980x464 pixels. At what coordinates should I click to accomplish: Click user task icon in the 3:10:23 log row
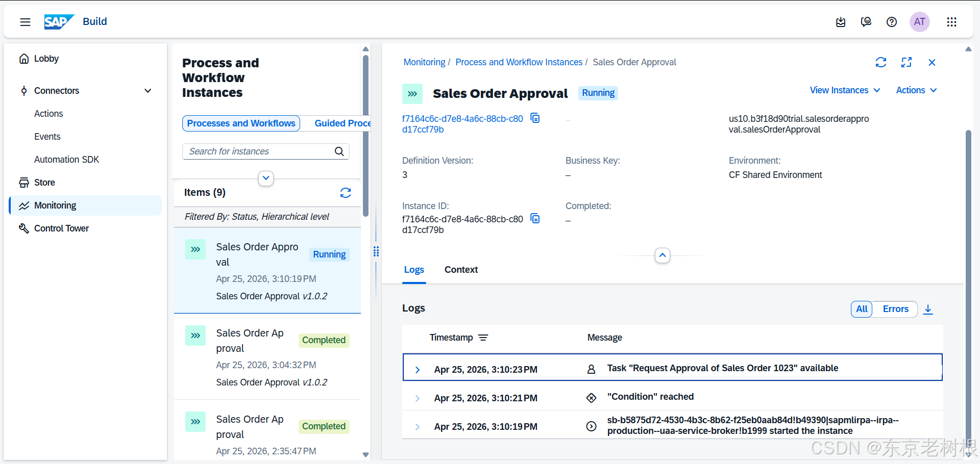[591, 369]
